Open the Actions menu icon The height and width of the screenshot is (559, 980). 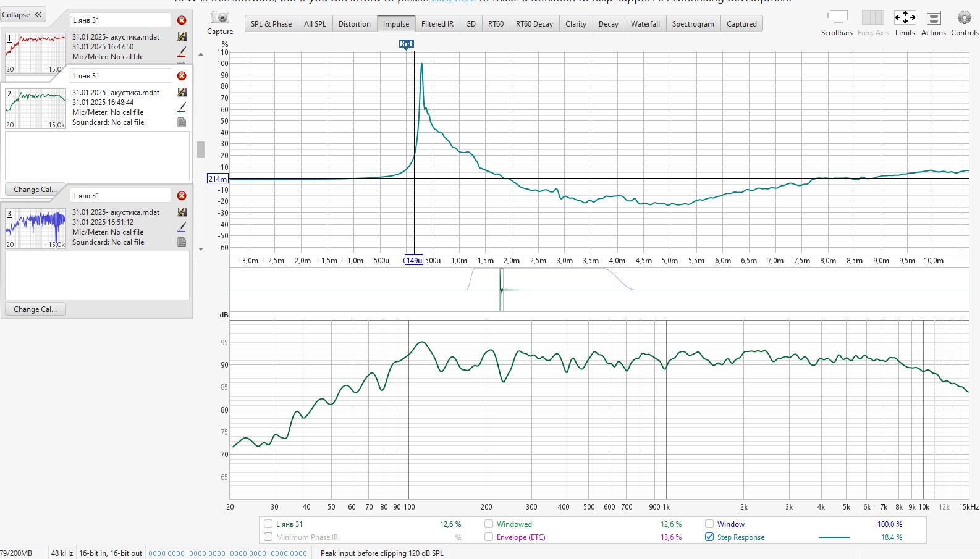[x=934, y=18]
